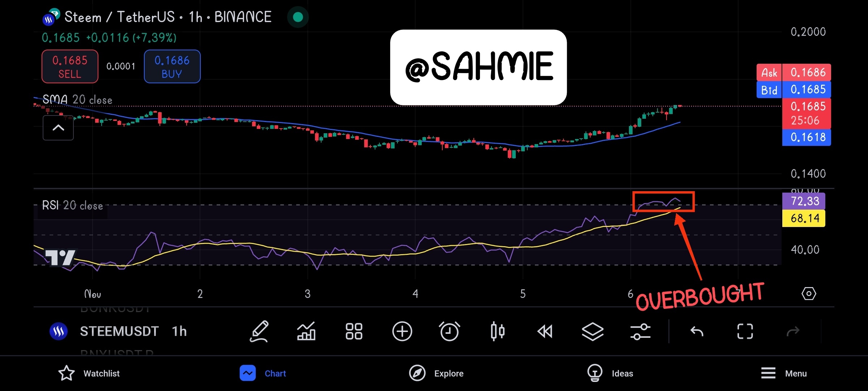The height and width of the screenshot is (391, 868).
Task: Change chart type candlestick icon
Action: tap(498, 331)
